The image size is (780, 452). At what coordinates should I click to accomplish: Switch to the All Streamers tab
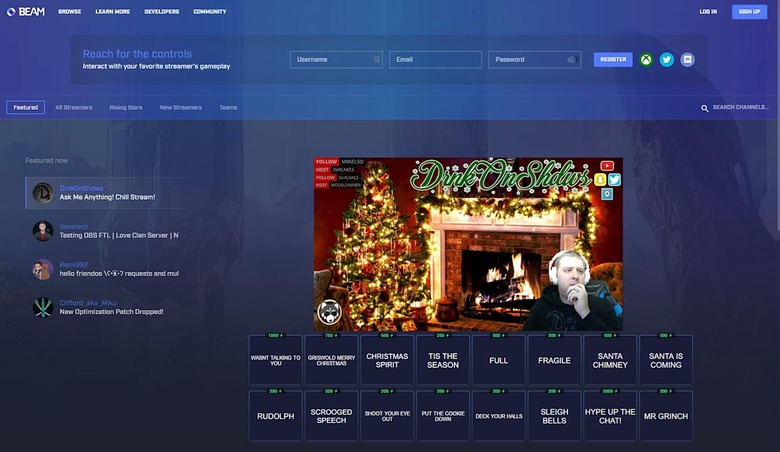72,107
